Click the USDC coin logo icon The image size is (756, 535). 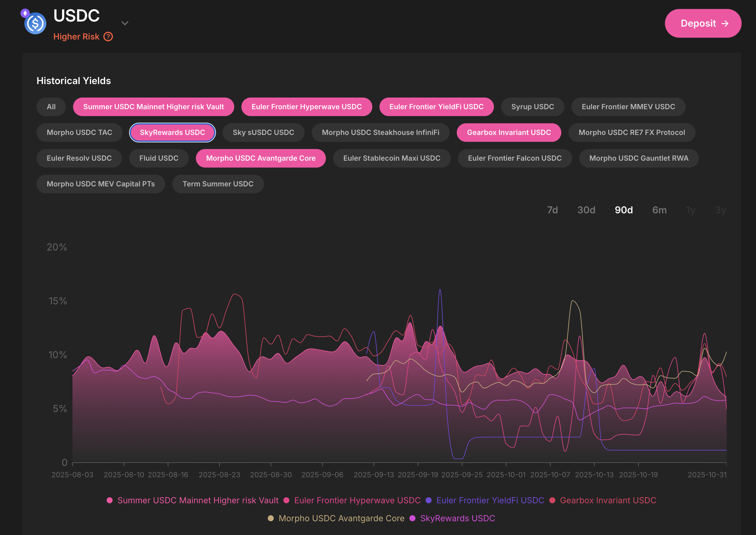tap(35, 23)
